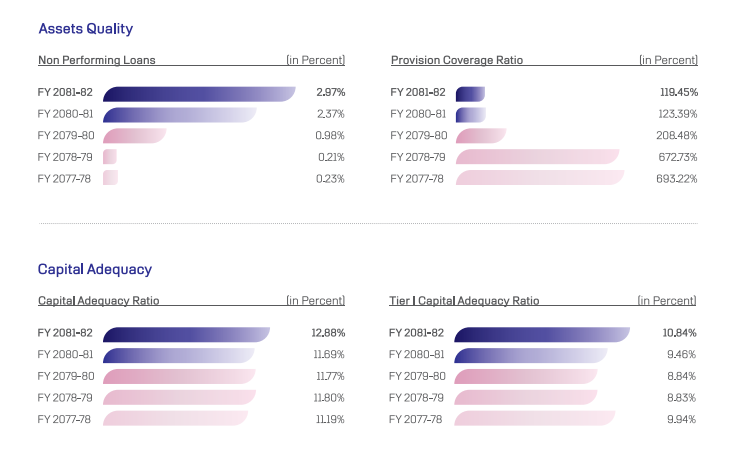The width and height of the screenshot is (738, 452).
Task: Click the 693.22% provision coverage value
Action: pyautogui.click(x=678, y=178)
